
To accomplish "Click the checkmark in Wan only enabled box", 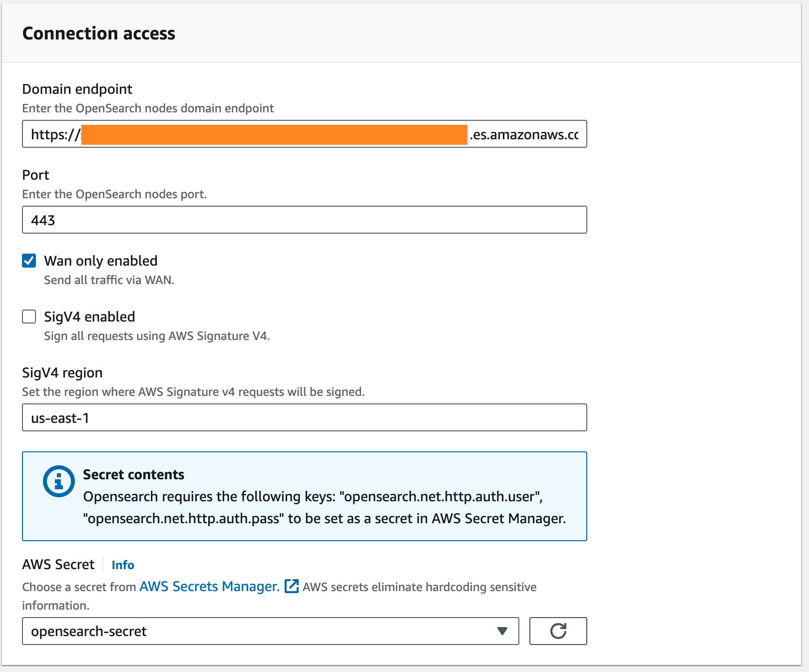I will pos(29,261).
